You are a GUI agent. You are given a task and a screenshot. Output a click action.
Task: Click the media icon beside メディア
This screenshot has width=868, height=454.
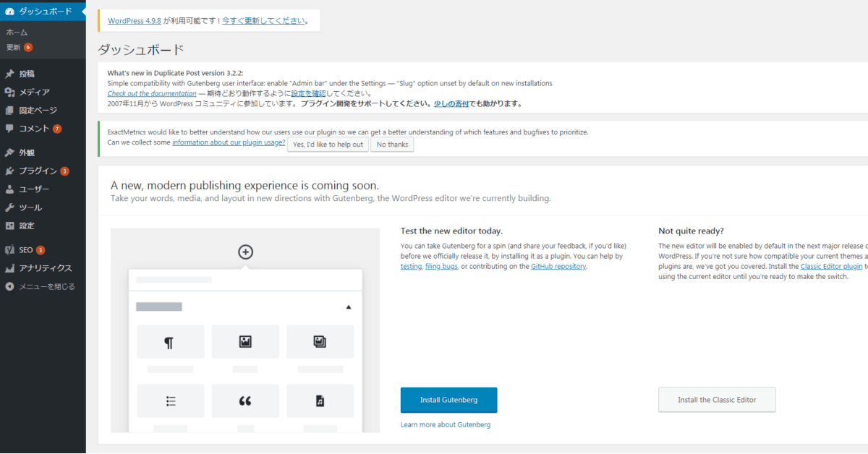pyautogui.click(x=10, y=92)
